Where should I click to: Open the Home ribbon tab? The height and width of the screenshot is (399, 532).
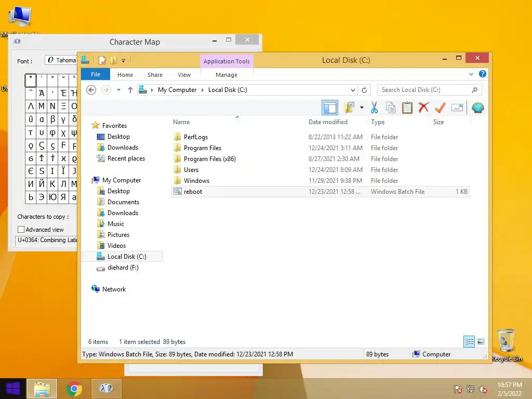[125, 75]
